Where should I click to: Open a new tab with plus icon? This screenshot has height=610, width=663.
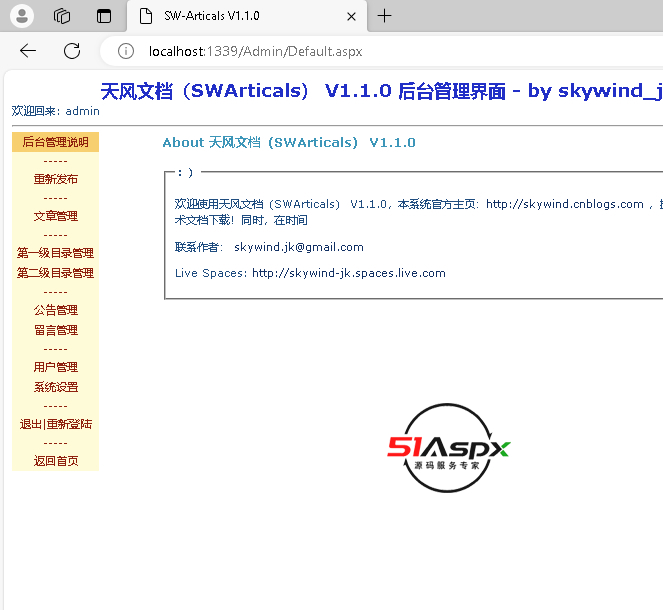[x=384, y=16]
